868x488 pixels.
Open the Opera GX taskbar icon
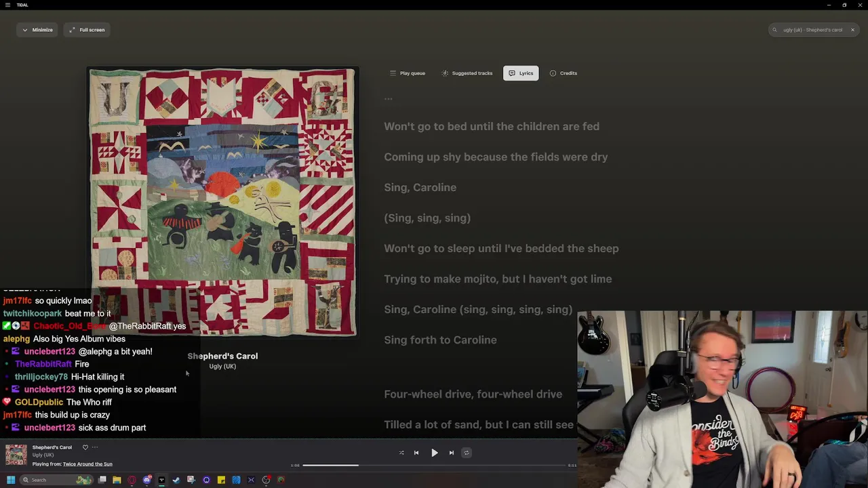132,480
